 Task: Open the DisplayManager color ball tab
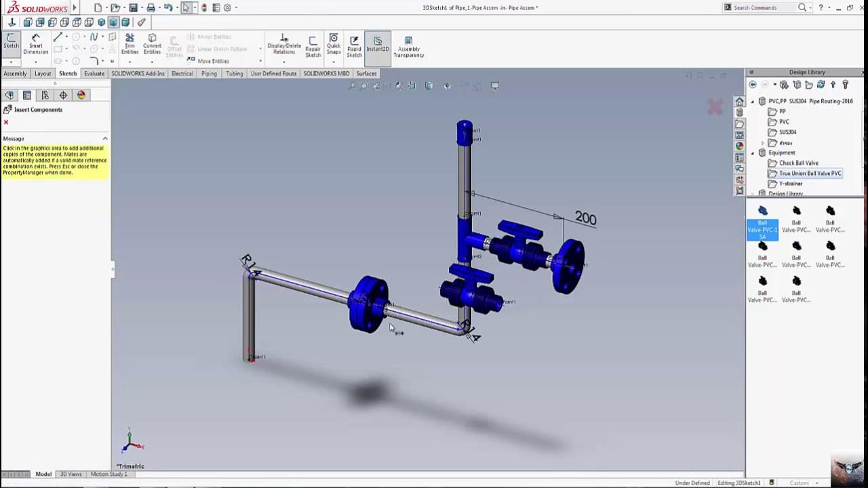[81, 95]
